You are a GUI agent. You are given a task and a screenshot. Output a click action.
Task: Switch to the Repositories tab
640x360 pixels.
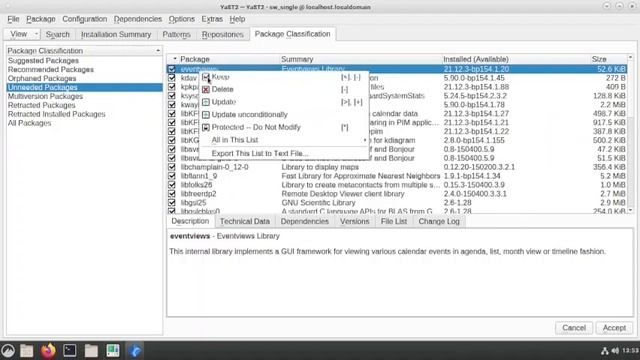click(222, 35)
